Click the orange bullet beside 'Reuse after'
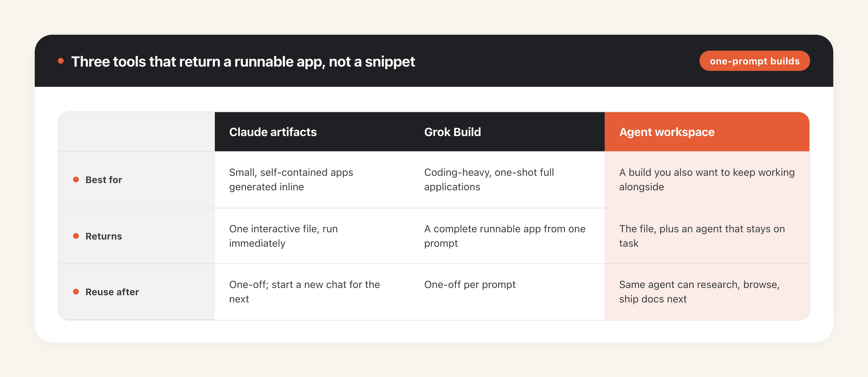This screenshot has height=377, width=868. click(x=76, y=292)
